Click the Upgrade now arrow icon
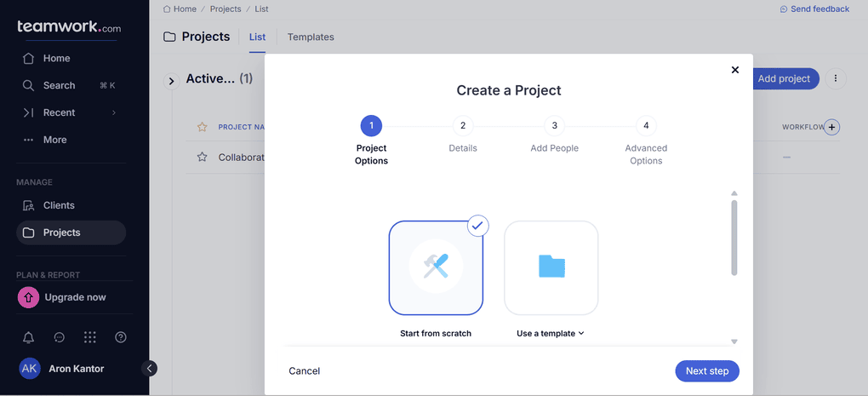 29,297
